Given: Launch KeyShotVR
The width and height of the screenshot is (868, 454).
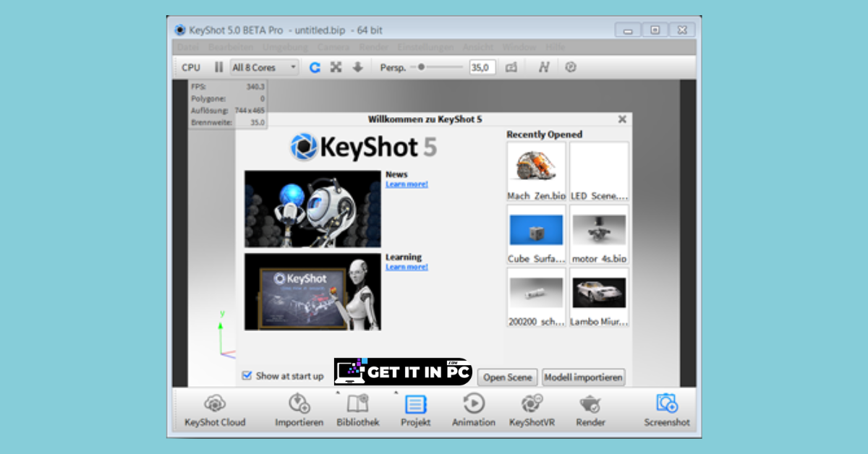Looking at the screenshot, I should click(532, 411).
